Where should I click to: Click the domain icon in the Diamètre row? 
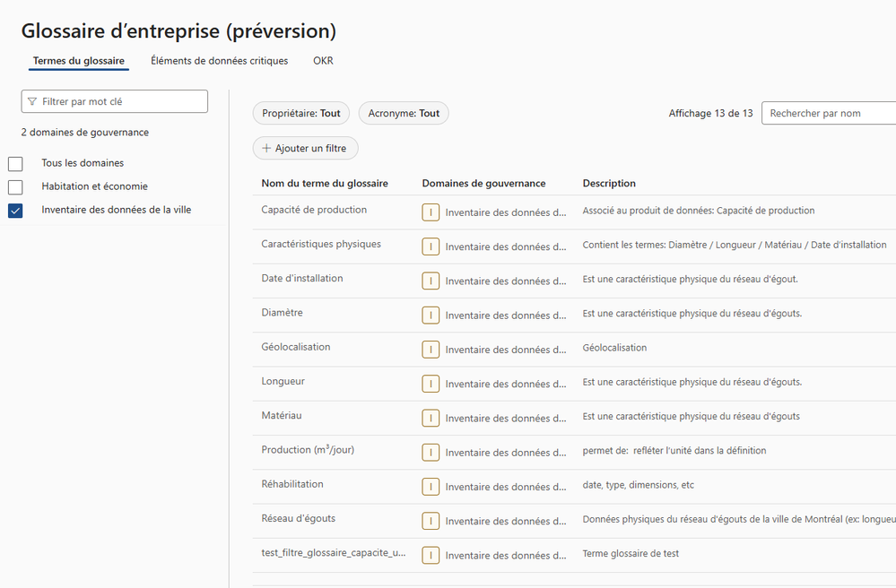[431, 316]
